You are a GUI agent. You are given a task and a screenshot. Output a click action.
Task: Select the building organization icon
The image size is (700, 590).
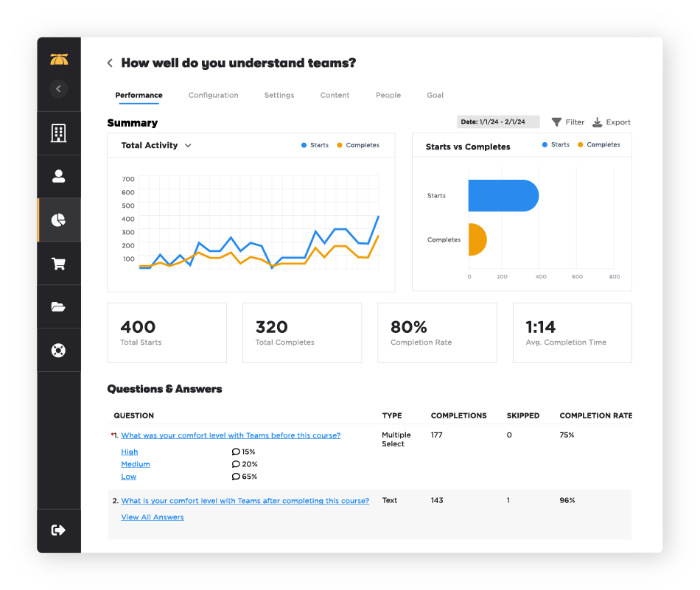click(58, 133)
